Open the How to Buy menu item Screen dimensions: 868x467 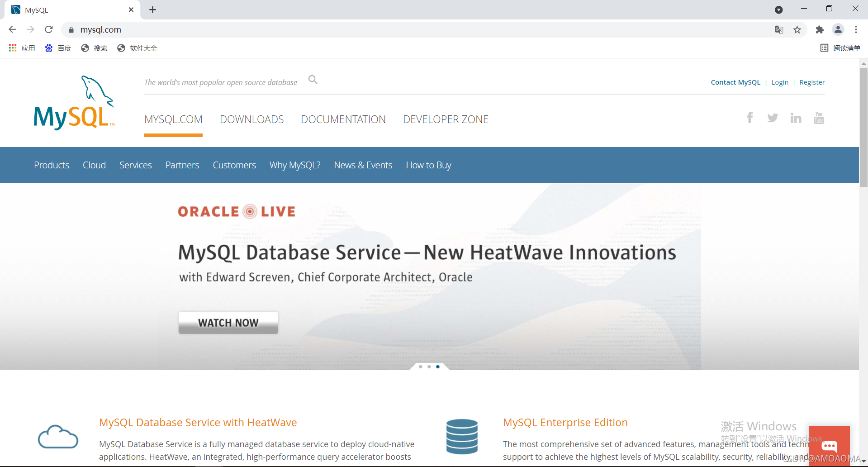point(429,165)
